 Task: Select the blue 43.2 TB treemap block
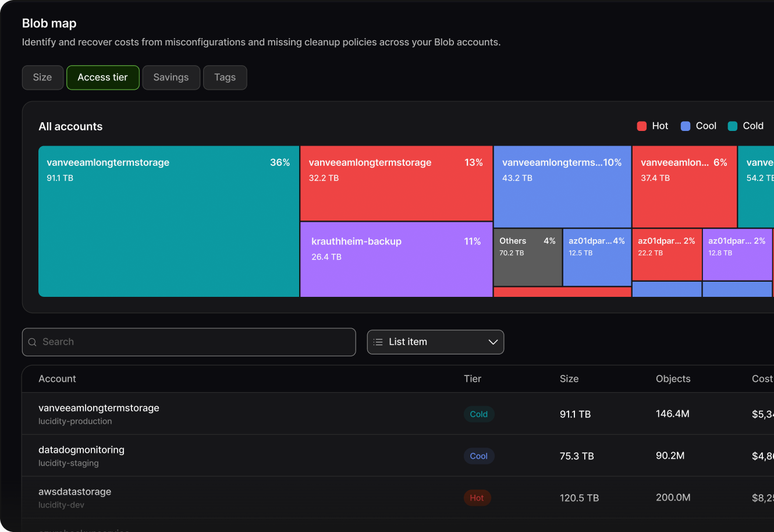click(562, 186)
